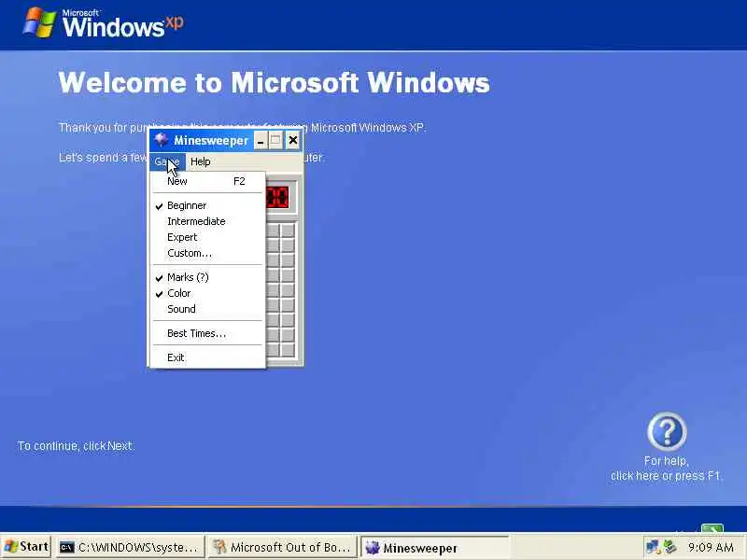Click the 9:09 AM clock
747x560 pixels.
[711, 547]
